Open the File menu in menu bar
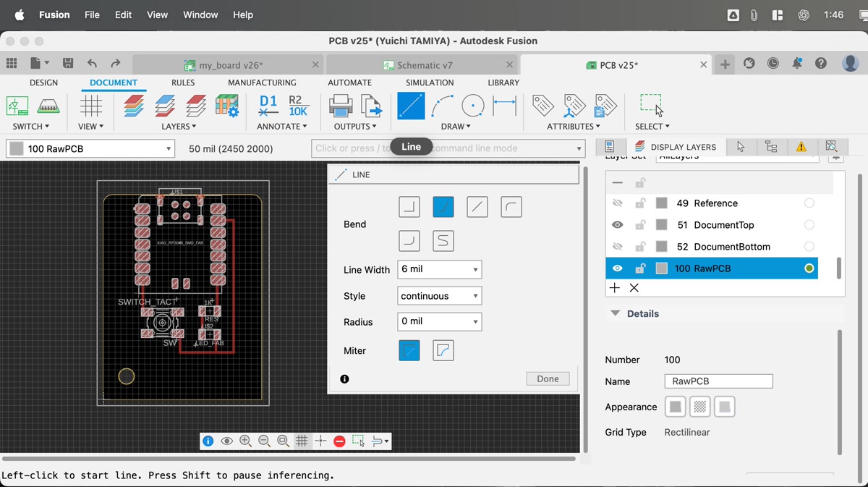 point(92,14)
